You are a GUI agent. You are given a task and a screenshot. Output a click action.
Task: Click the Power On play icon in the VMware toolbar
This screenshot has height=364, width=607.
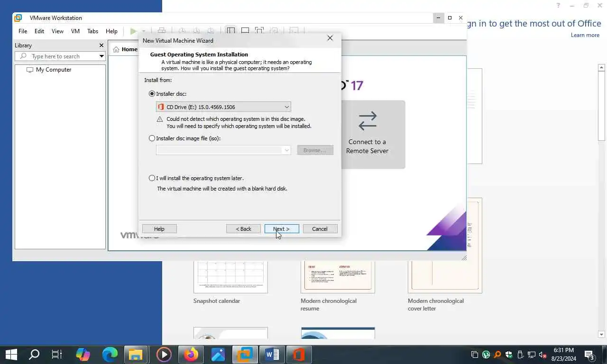(x=133, y=31)
